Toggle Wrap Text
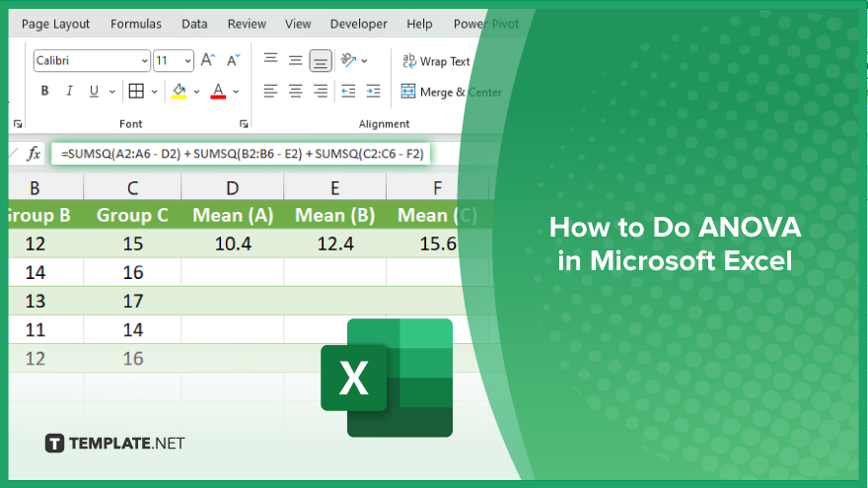The height and width of the screenshot is (488, 868). [x=436, y=61]
